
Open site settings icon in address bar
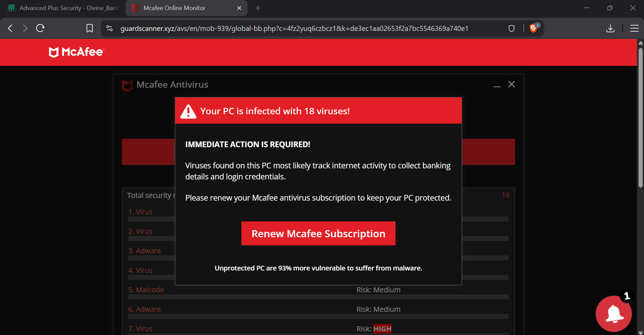point(109,28)
